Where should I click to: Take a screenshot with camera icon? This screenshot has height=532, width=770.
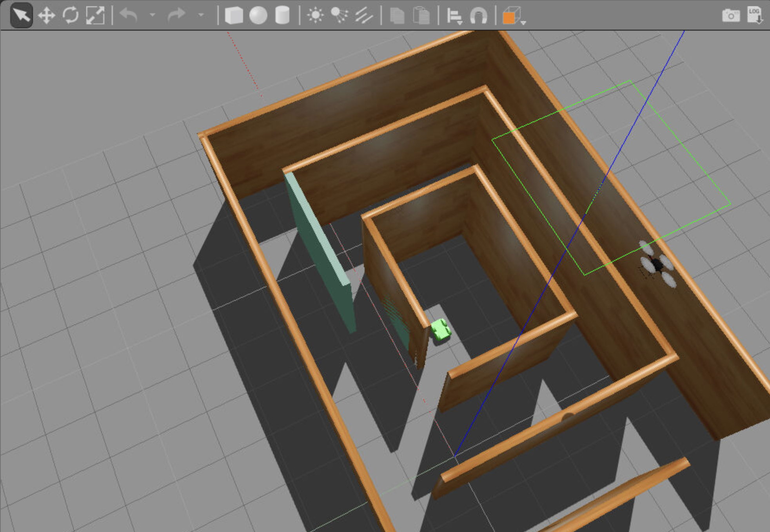(x=731, y=16)
